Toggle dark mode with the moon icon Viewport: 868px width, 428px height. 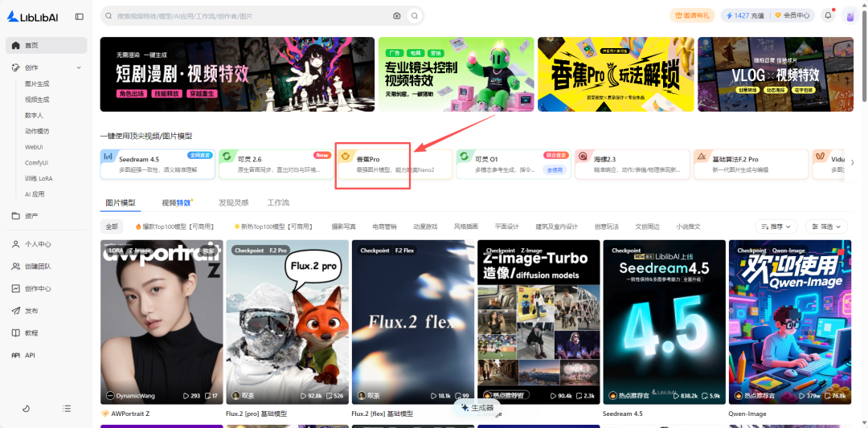point(25,409)
